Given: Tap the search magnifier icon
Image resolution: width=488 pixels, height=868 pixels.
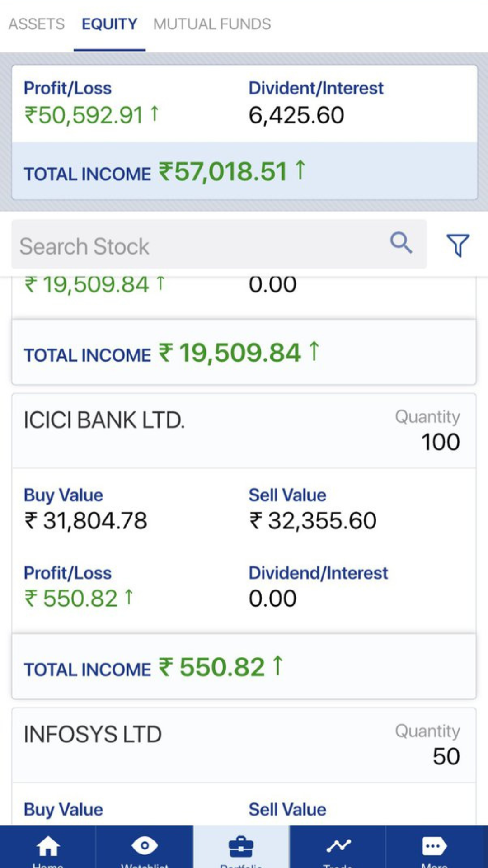Looking at the screenshot, I should (x=401, y=243).
